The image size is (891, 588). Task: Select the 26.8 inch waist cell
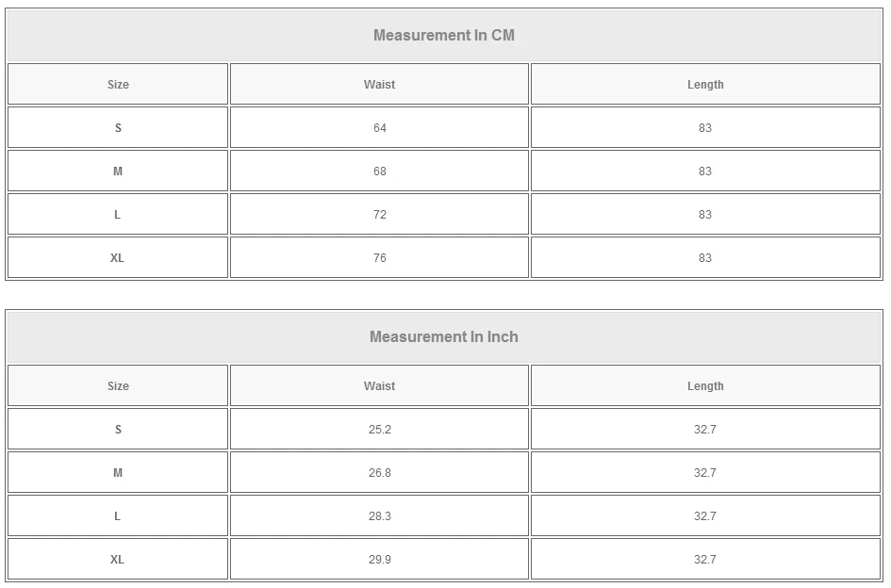[379, 473]
